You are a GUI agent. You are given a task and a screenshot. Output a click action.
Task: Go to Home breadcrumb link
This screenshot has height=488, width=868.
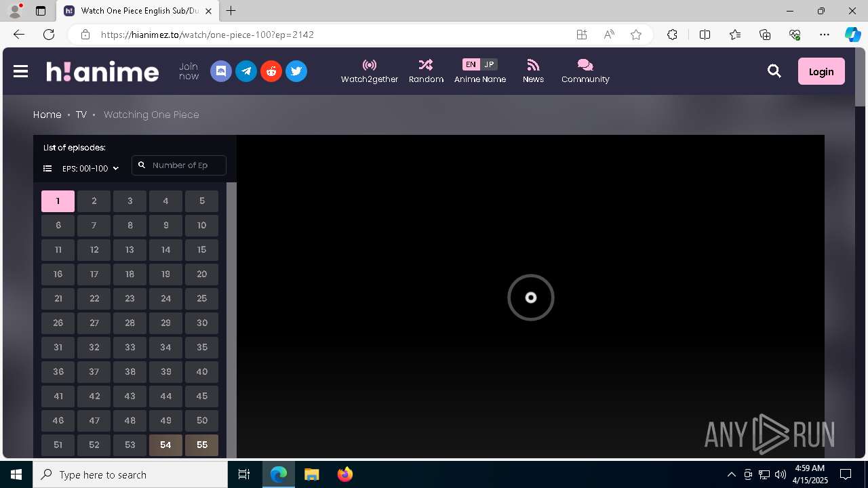pyautogui.click(x=47, y=115)
